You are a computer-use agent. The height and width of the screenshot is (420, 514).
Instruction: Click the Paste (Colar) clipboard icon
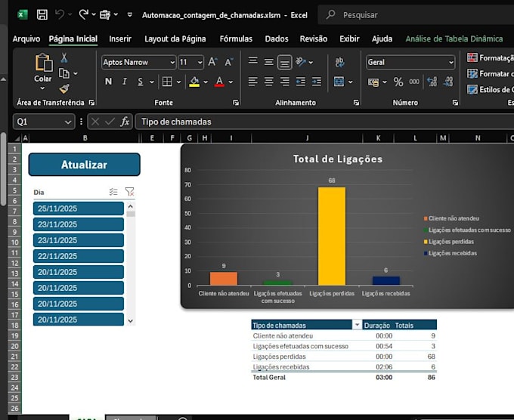tap(43, 62)
